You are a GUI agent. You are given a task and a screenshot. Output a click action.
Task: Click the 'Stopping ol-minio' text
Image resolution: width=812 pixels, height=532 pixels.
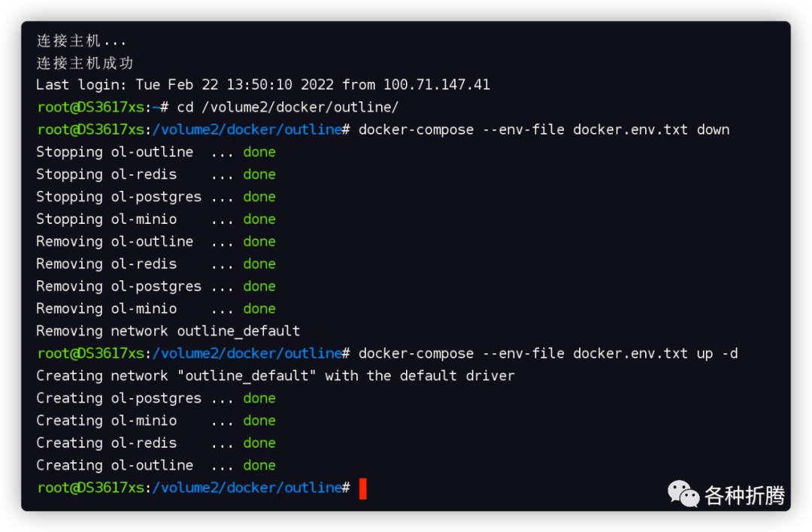pyautogui.click(x=106, y=219)
